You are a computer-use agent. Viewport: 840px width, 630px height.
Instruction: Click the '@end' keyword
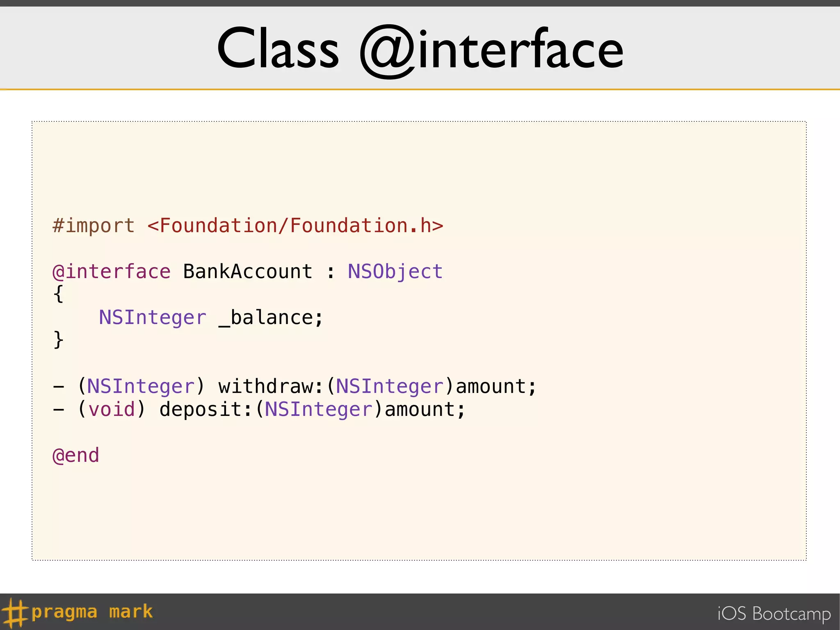pos(76,456)
